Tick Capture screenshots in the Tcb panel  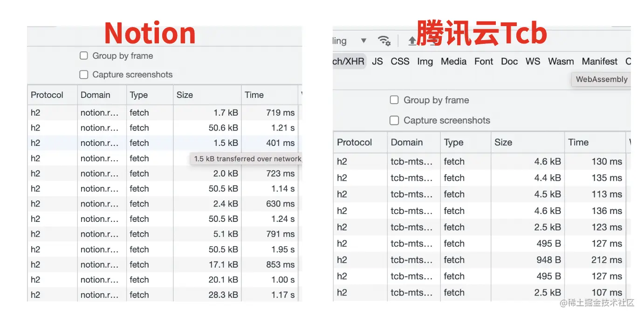pos(394,120)
